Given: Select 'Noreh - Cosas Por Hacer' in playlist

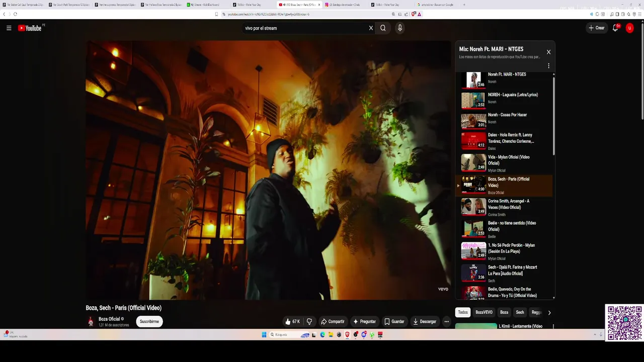Looking at the screenshot, I should (x=503, y=120).
